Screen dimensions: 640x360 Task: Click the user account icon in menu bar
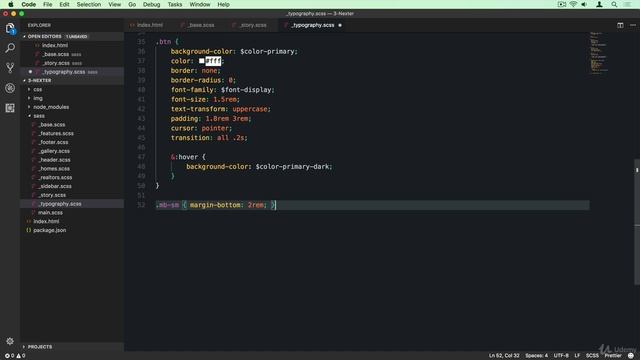tap(599, 4)
